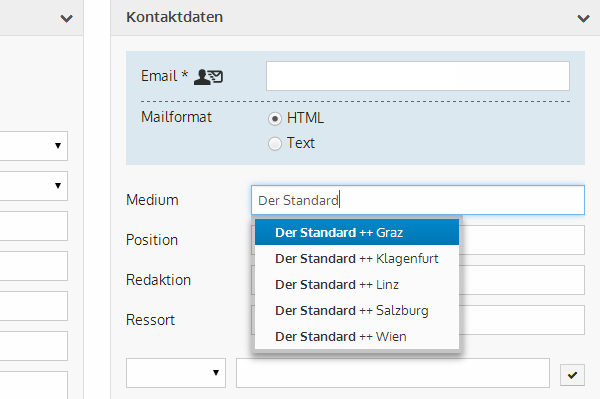Click the checkmark confirm button

572,375
